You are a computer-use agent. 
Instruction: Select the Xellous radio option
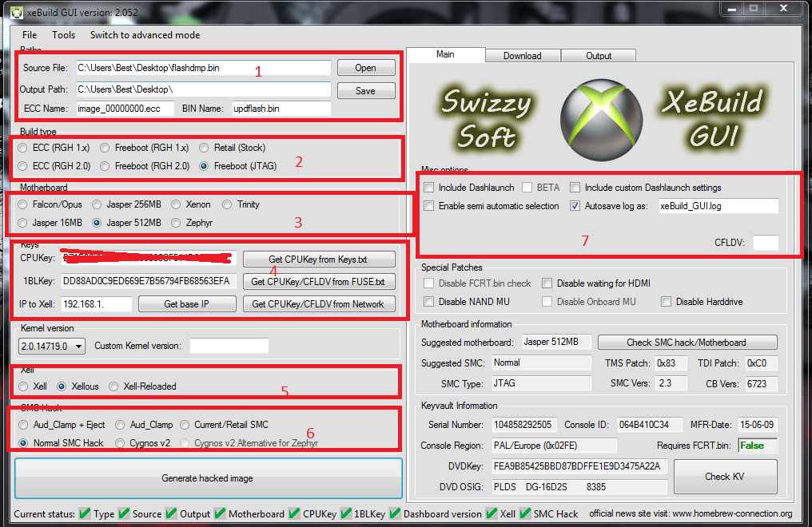(78, 386)
